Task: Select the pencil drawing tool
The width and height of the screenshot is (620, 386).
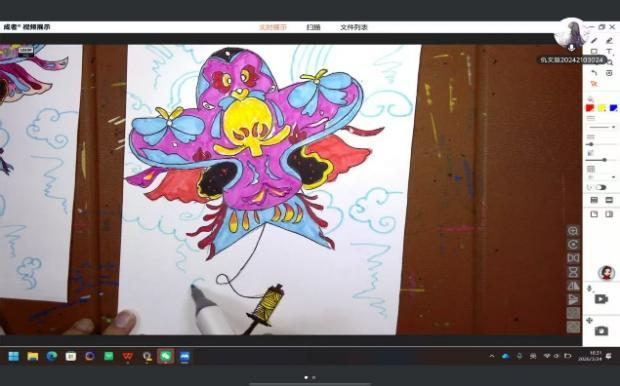Action: (594, 40)
